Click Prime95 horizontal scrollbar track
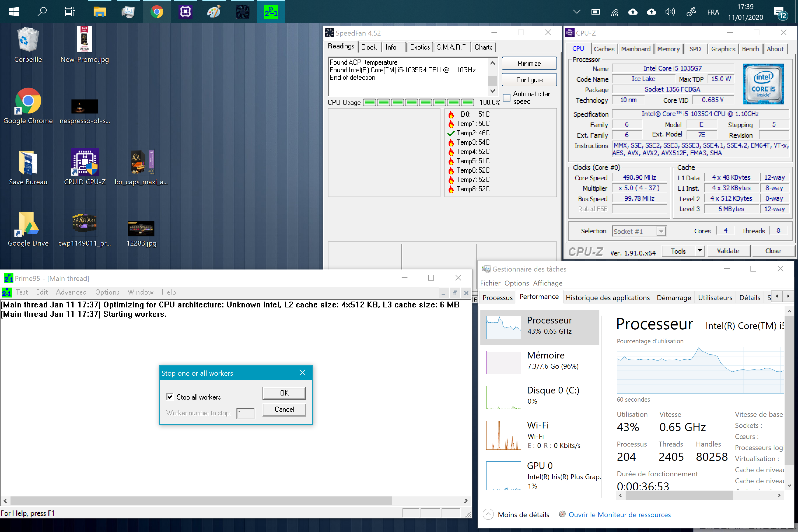The image size is (798, 532). click(x=428, y=501)
